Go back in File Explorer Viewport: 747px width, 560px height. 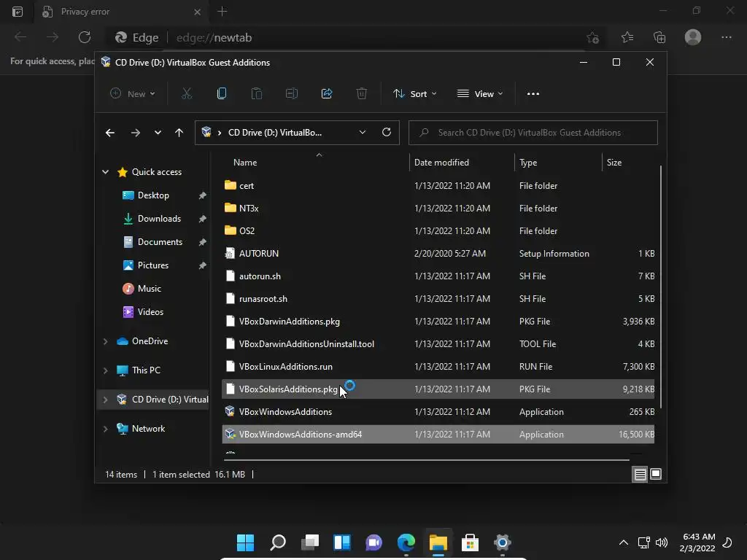pos(110,133)
